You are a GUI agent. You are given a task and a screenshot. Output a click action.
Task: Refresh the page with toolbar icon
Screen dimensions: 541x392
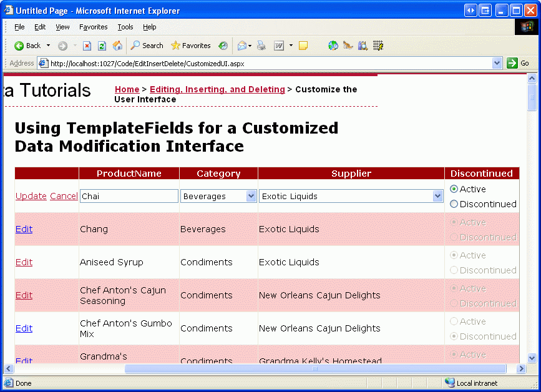point(102,46)
